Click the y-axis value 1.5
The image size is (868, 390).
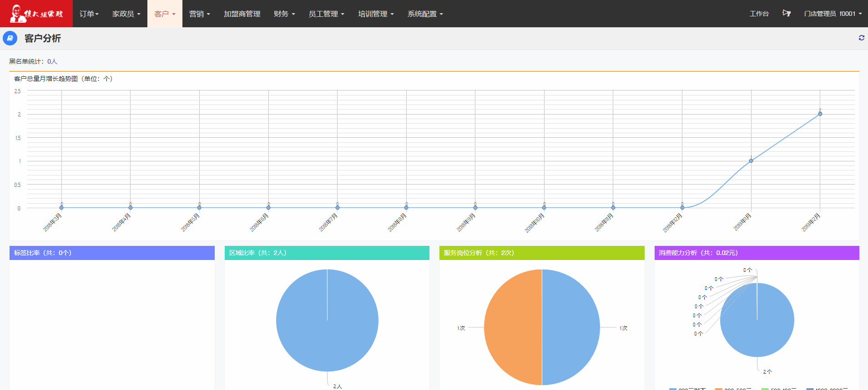(x=18, y=138)
